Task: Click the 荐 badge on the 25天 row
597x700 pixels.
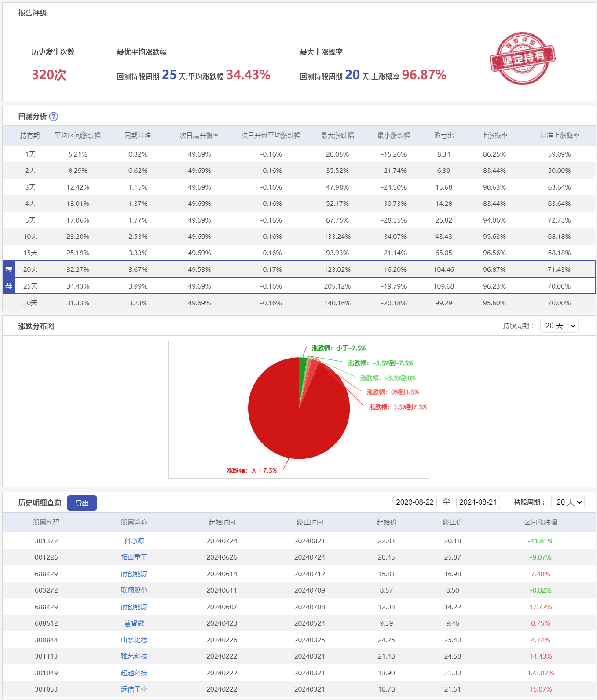Action: pos(9,286)
